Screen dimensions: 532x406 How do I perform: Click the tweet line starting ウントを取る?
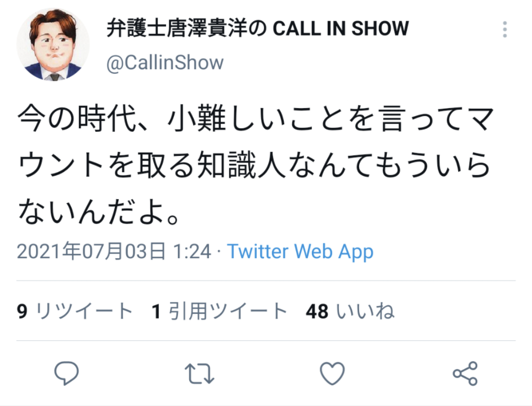[x=254, y=165]
